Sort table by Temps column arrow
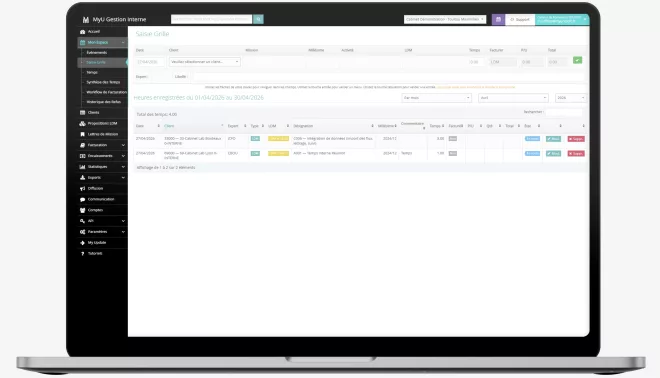Viewport: 660px width, 378px height. 443,126
